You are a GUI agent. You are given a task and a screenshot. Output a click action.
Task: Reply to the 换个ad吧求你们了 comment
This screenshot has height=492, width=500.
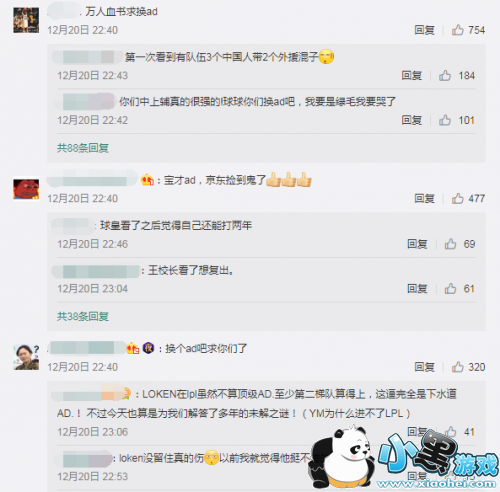tap(424, 367)
